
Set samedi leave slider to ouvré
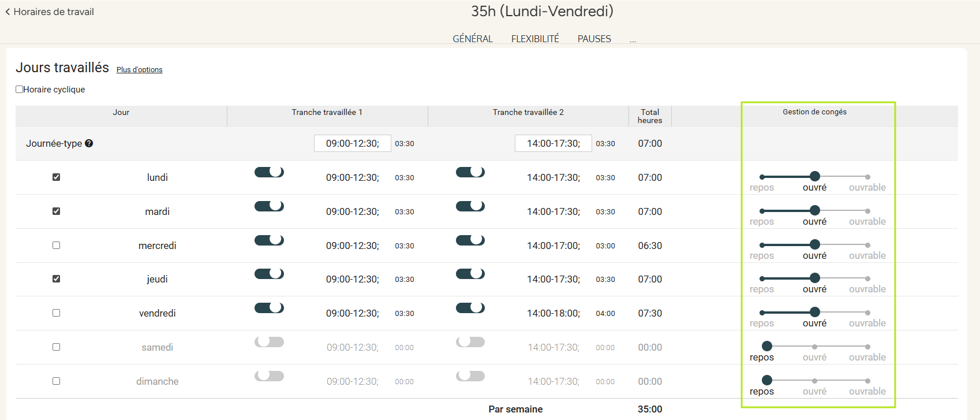(x=814, y=347)
